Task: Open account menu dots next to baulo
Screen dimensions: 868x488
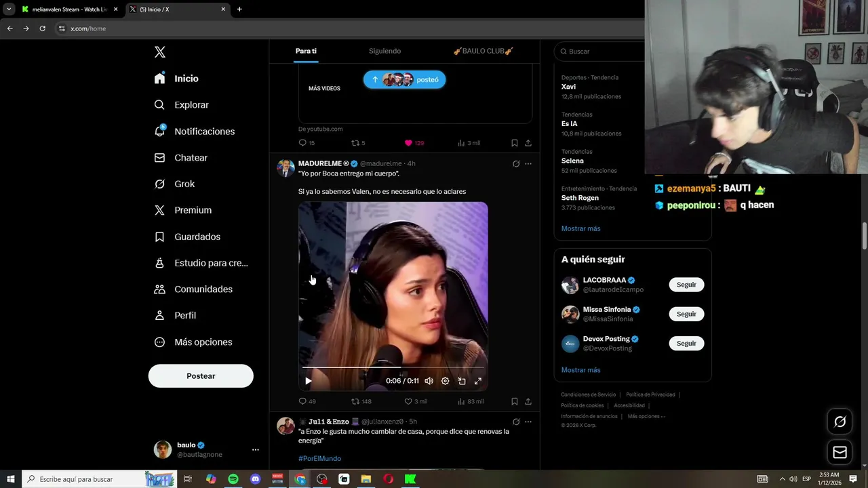Action: pos(256,450)
